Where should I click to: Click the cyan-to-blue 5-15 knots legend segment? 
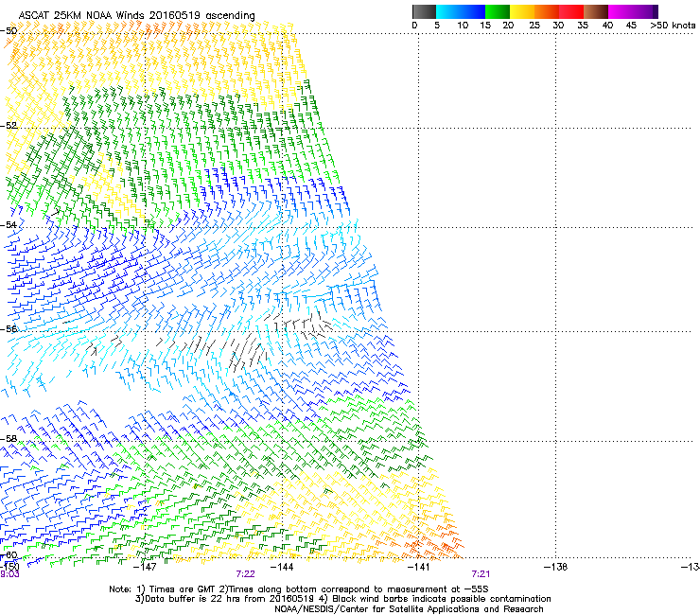461,11
